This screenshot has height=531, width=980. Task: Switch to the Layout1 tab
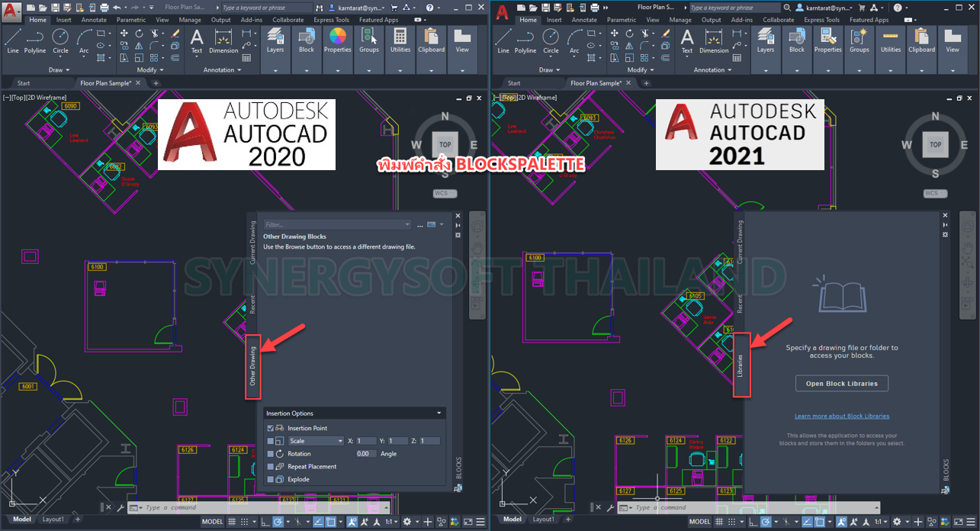(53, 519)
